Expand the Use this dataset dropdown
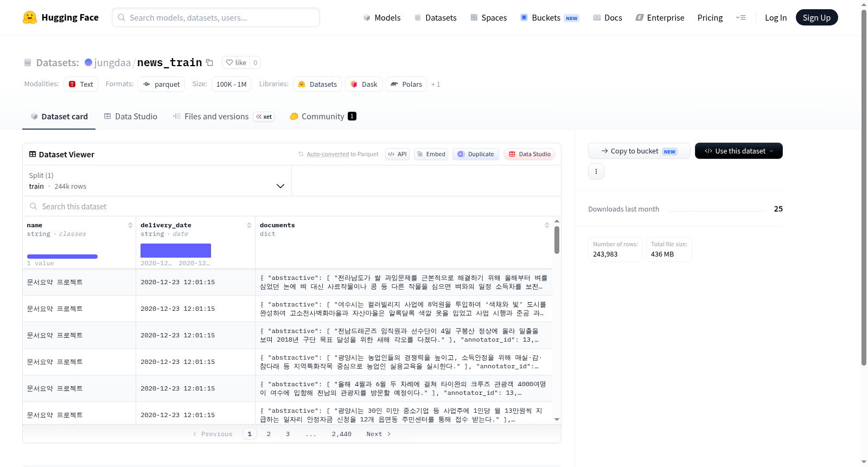This screenshot has width=868, height=467. pyautogui.click(x=739, y=151)
